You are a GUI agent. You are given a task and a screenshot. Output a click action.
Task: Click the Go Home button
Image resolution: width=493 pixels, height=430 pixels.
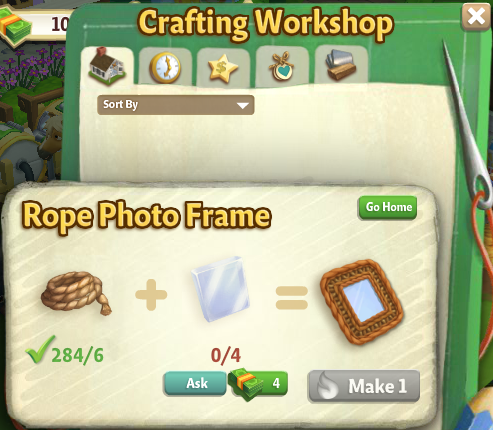point(388,207)
